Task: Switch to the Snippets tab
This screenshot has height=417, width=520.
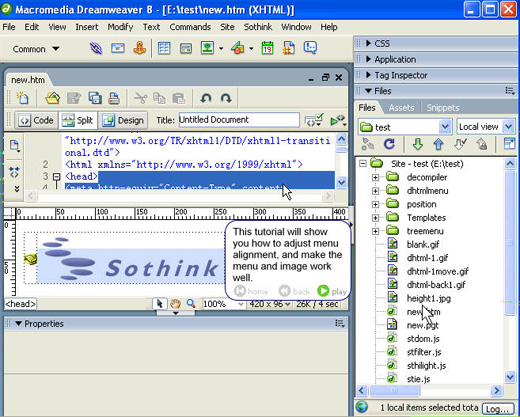Action: click(x=443, y=108)
